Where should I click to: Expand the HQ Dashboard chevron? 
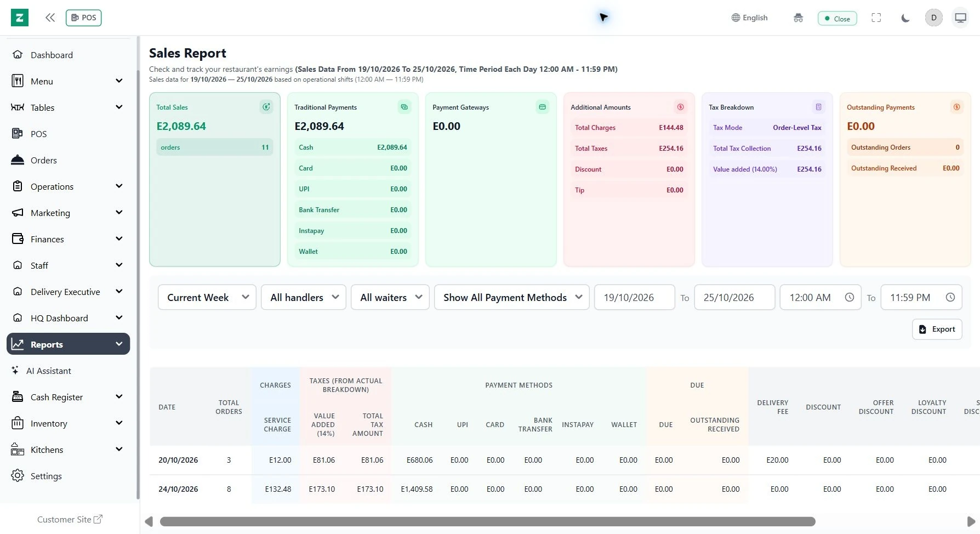point(119,318)
